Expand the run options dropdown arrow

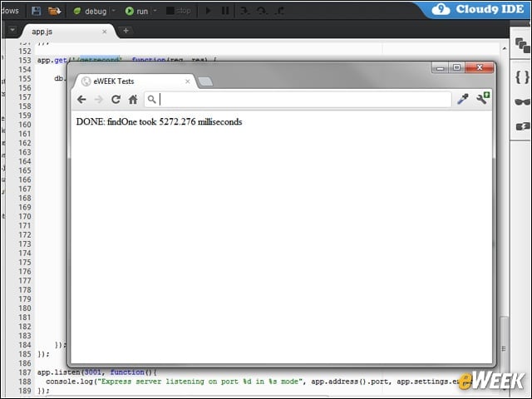155,11
